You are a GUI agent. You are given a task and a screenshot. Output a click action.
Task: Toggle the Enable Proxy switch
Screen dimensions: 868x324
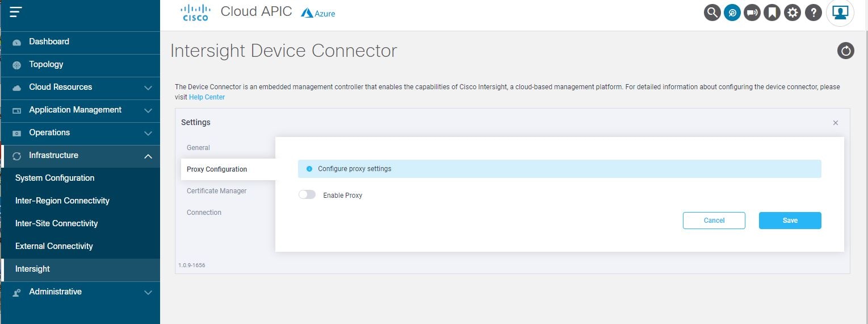click(x=307, y=195)
